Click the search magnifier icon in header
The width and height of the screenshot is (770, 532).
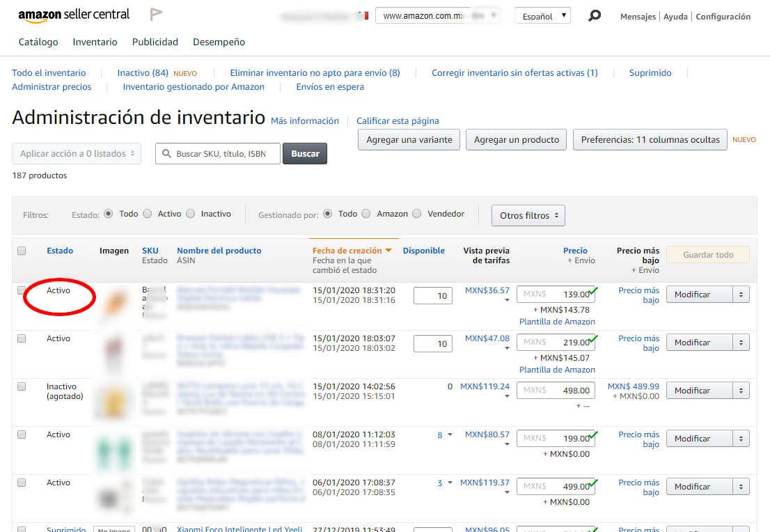(595, 15)
